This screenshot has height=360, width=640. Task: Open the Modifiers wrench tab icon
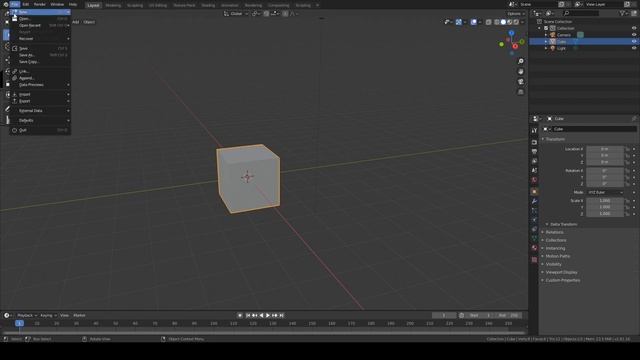[x=534, y=201]
